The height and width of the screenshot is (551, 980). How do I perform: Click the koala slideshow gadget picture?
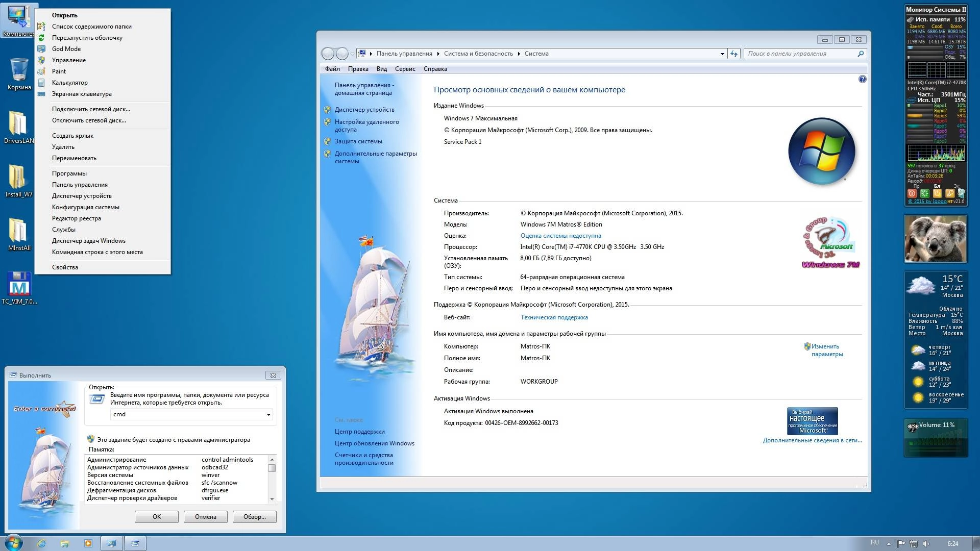tap(935, 238)
